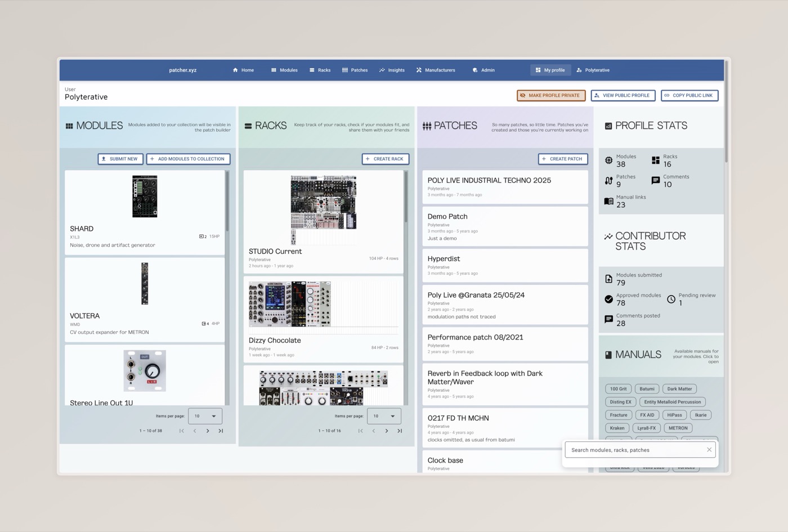This screenshot has width=788, height=532.
Task: Open the Insights page
Action: pyautogui.click(x=392, y=70)
